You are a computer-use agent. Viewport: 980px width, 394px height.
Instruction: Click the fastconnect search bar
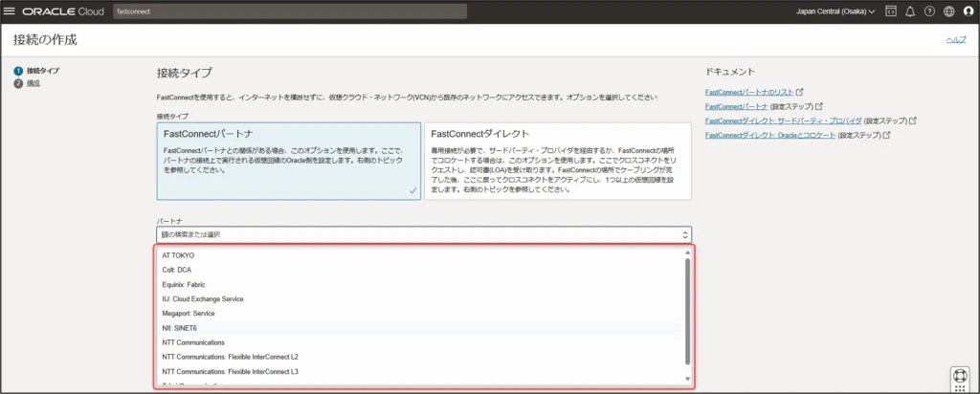[290, 11]
